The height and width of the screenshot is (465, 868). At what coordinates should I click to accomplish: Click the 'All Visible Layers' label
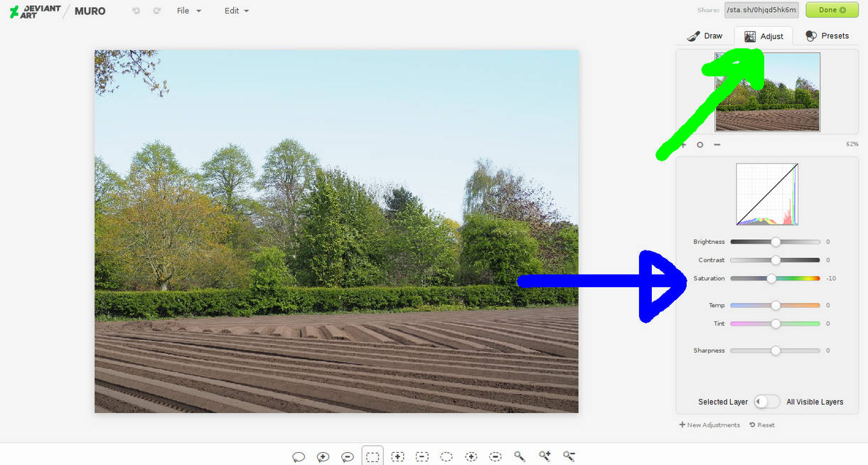click(815, 402)
